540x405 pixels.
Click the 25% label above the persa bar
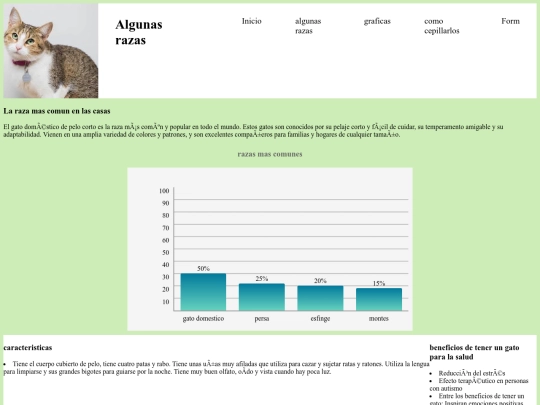pos(262,279)
